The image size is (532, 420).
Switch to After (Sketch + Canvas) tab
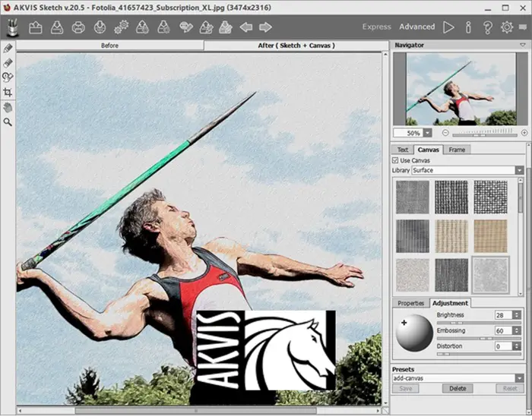coord(296,46)
